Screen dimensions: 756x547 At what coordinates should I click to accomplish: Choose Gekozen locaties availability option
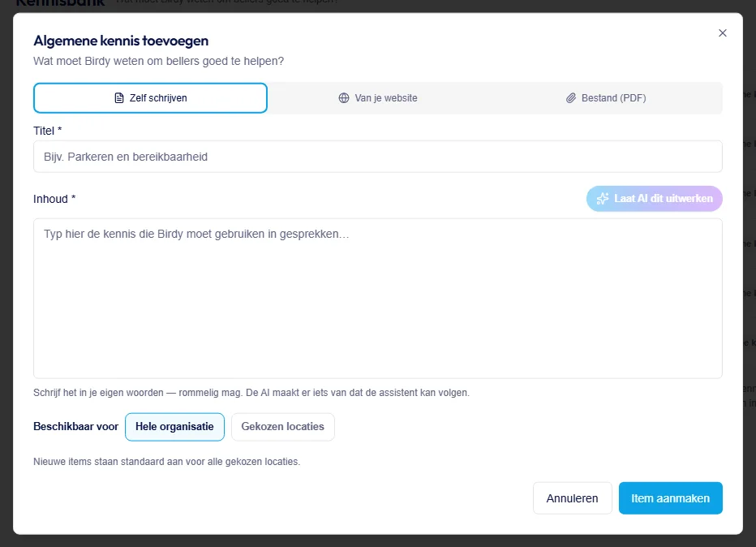coord(283,427)
